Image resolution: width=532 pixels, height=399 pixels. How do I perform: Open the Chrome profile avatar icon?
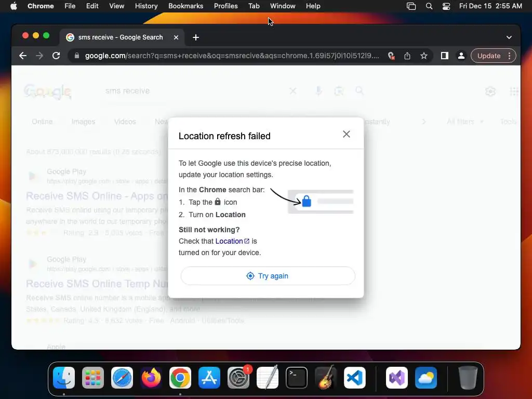point(461,56)
